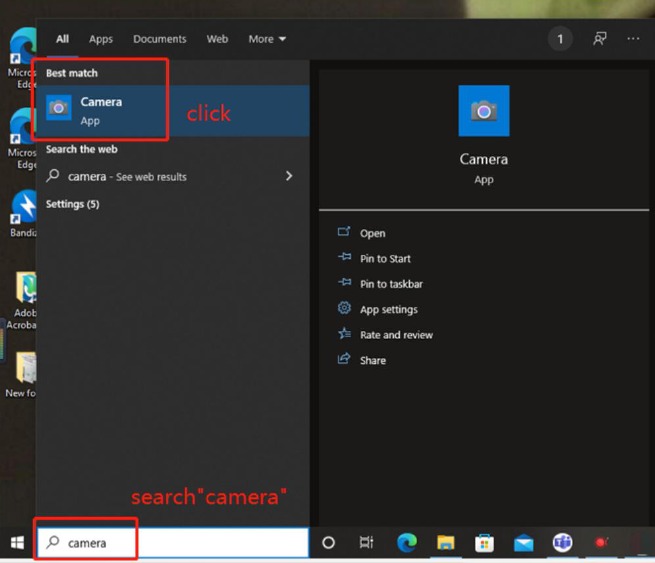Select the New folder desktop icon
This screenshot has height=563, width=655.
click(22, 375)
